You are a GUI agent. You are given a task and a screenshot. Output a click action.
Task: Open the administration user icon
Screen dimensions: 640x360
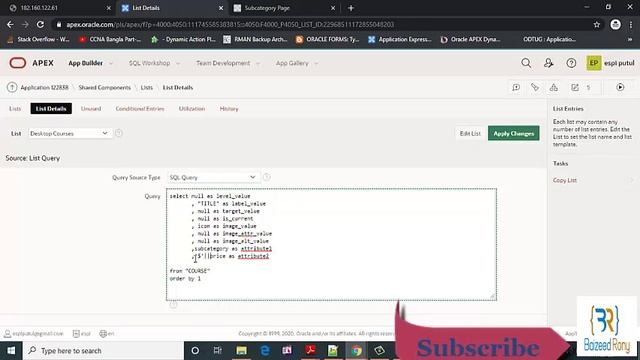[x=549, y=63]
